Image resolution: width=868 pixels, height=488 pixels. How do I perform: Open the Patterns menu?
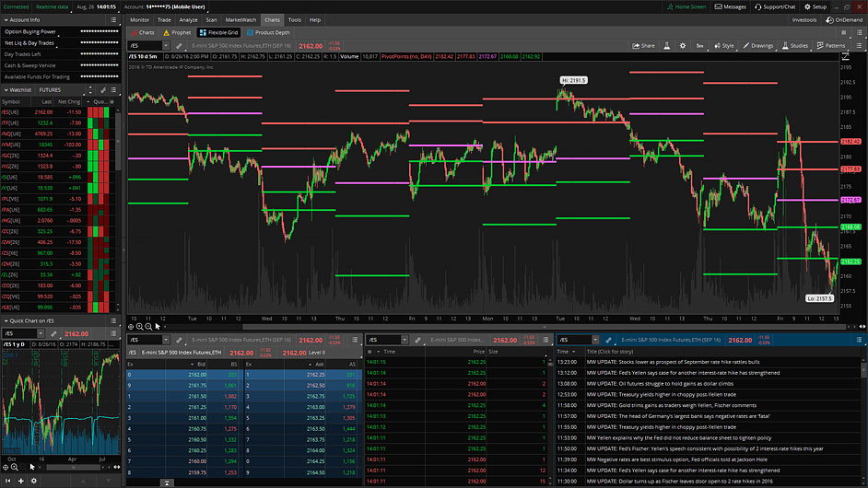831,46
